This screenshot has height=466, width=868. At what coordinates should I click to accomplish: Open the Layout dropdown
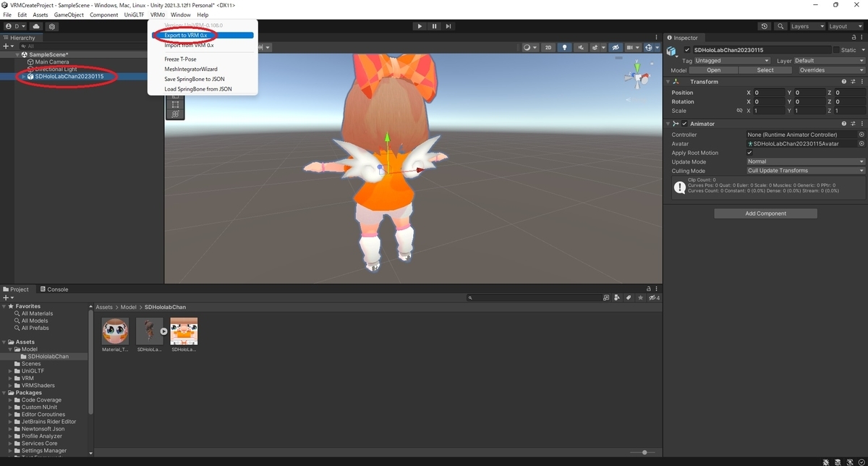pyautogui.click(x=845, y=26)
